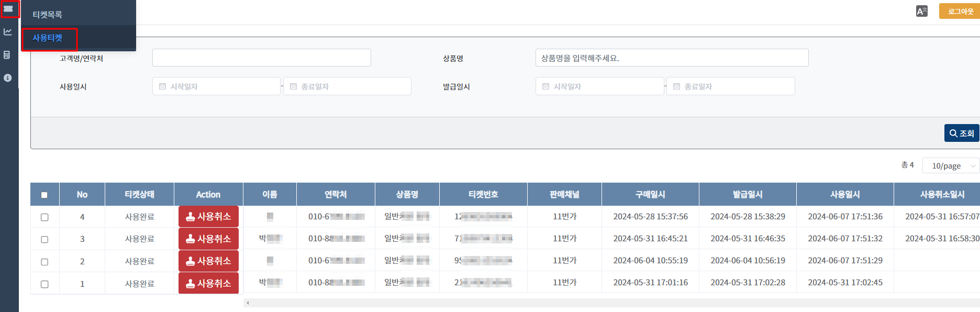Click the 상품명 table column header
980x312 pixels.
click(407, 194)
